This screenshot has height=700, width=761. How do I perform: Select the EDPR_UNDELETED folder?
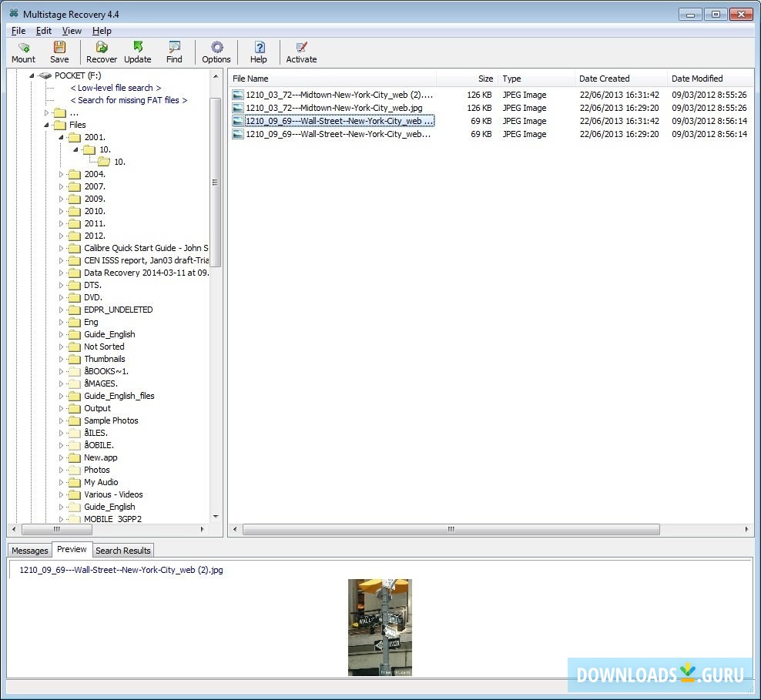(118, 310)
